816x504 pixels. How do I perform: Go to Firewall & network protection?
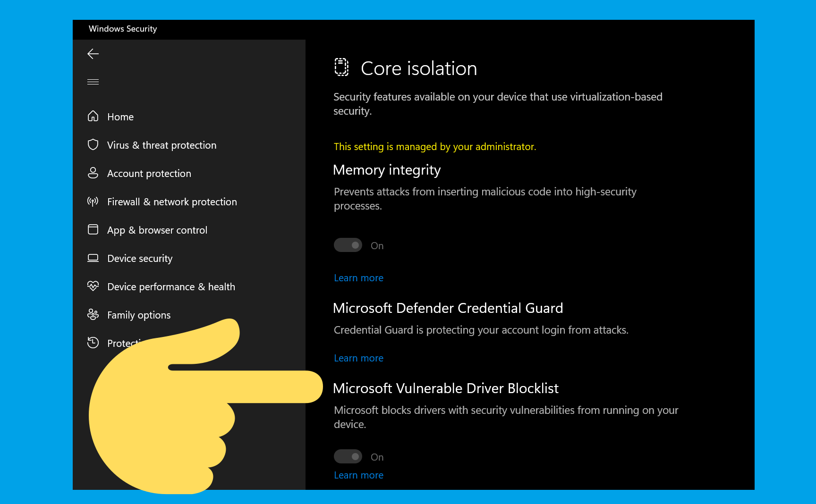[172, 202]
